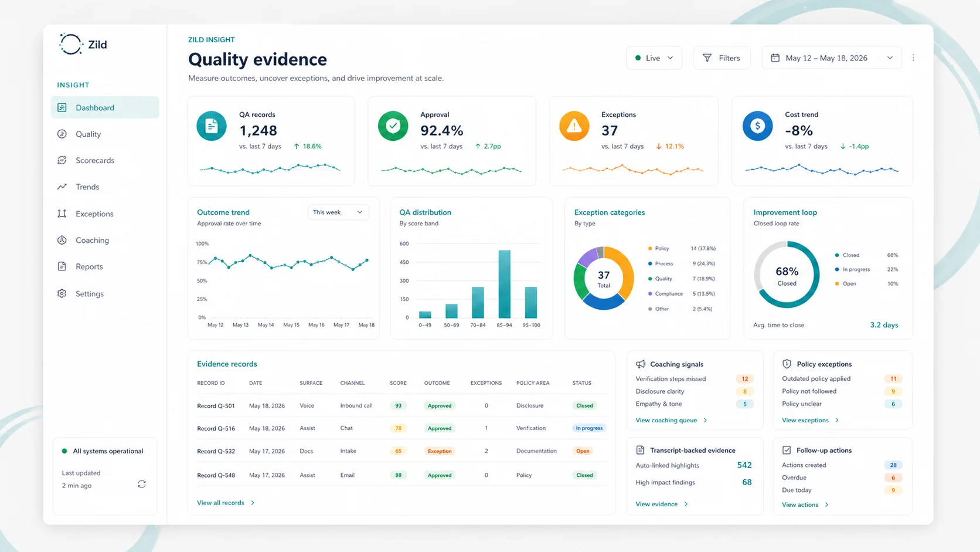Screen dimensions: 980x552
Task: Select the Quality section in the sidebar
Action: click(x=87, y=134)
